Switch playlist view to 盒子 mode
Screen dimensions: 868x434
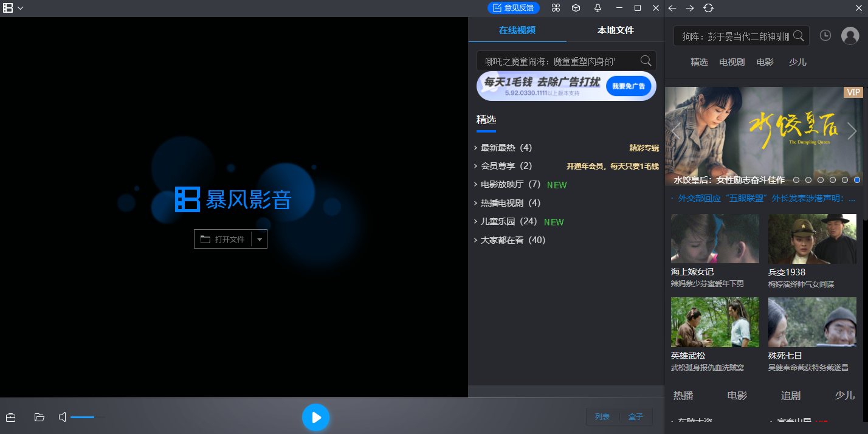[636, 416]
